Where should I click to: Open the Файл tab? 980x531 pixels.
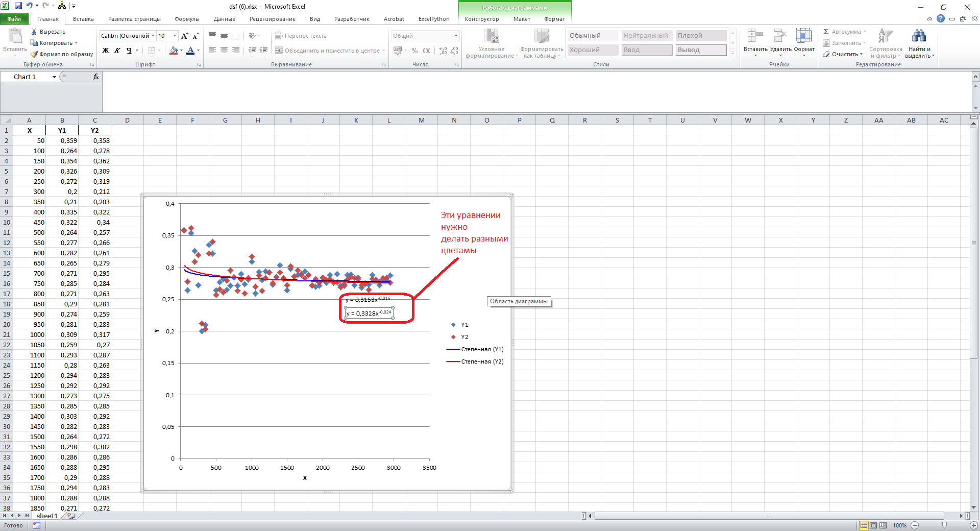pos(14,19)
